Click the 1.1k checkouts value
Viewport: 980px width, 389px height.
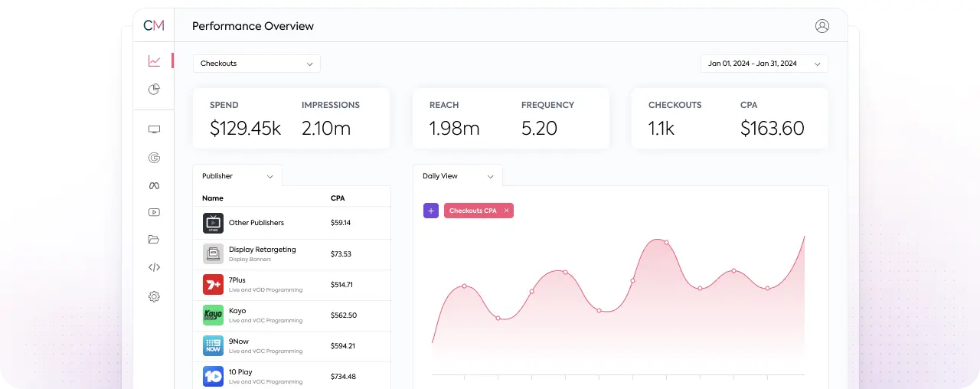(x=661, y=129)
